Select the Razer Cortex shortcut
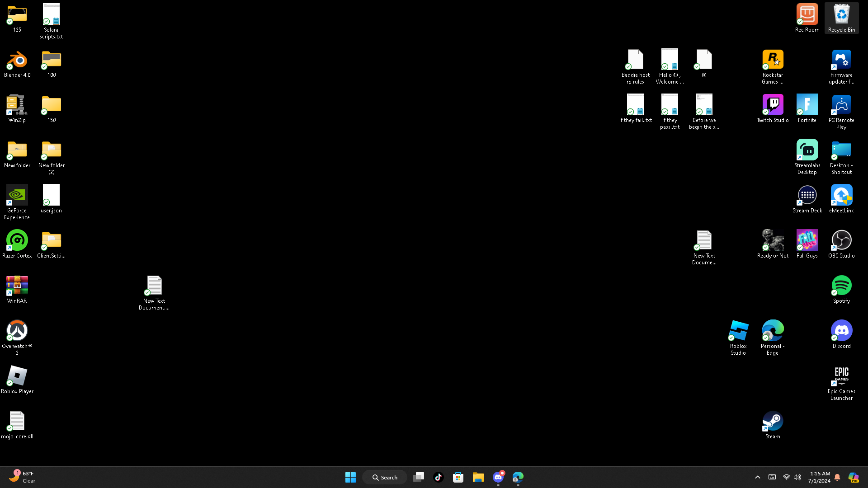The image size is (868, 488). (17, 245)
